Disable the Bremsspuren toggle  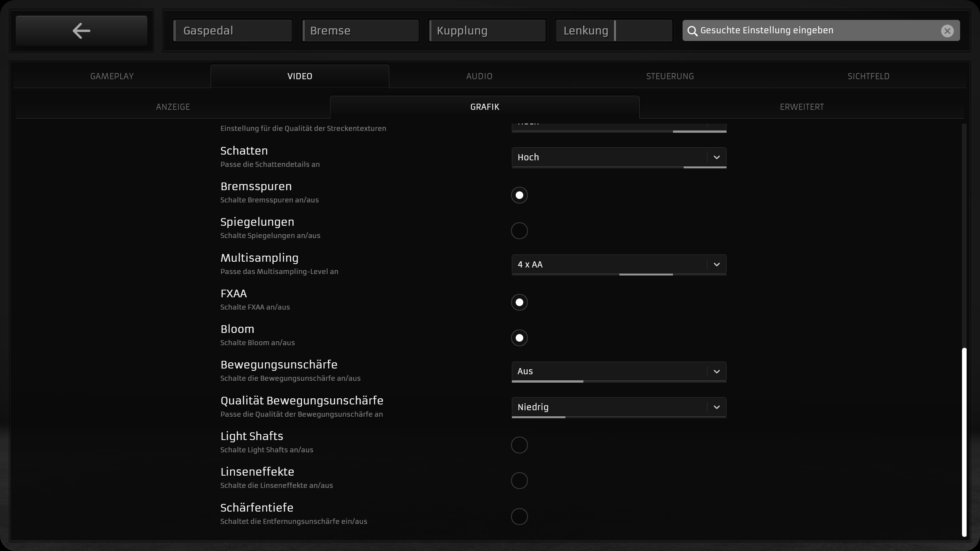tap(519, 195)
